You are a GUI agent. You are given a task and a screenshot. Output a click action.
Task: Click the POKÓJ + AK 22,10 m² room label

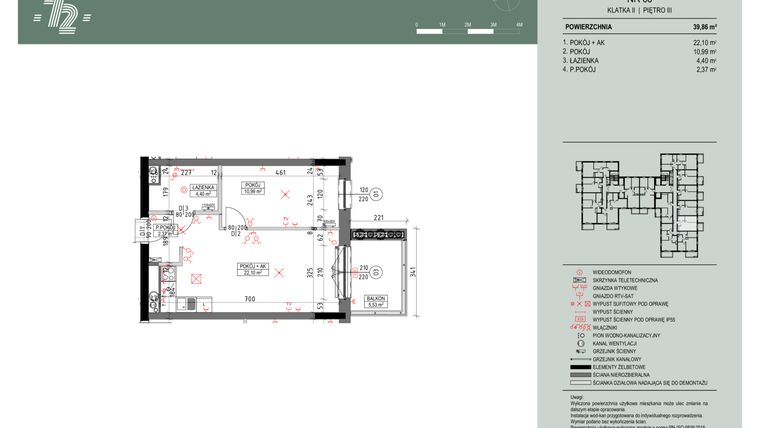click(x=253, y=269)
